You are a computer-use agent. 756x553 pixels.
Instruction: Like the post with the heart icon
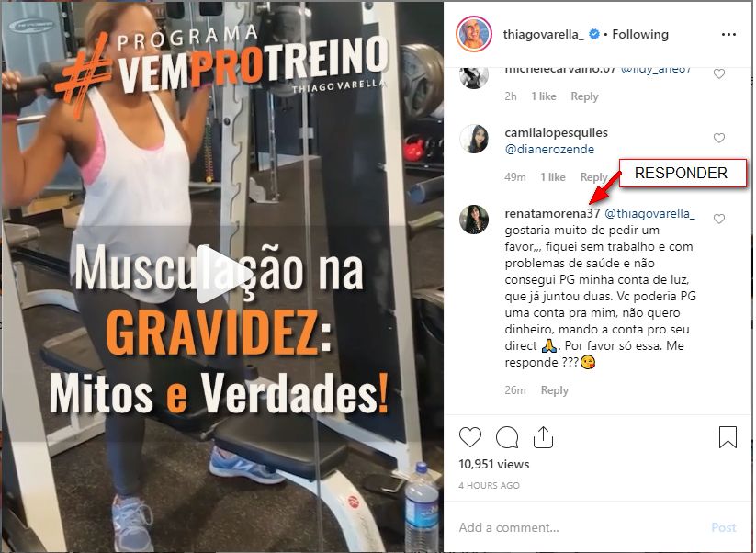(x=470, y=437)
